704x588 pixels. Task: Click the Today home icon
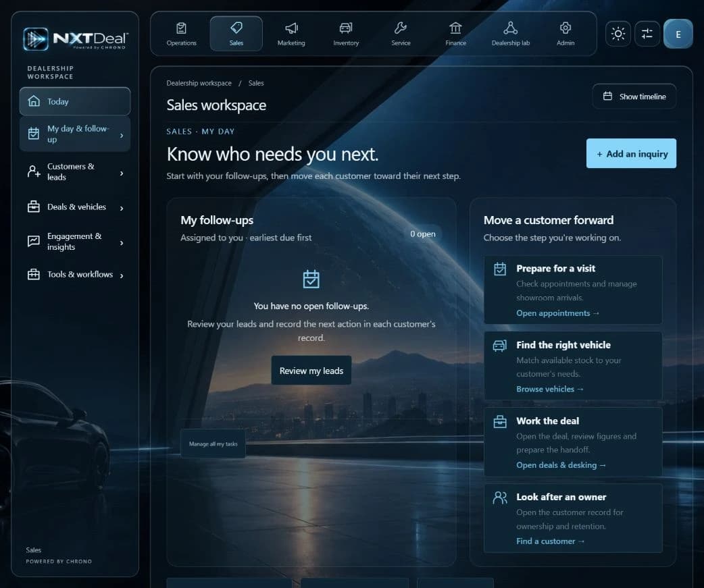coord(34,101)
